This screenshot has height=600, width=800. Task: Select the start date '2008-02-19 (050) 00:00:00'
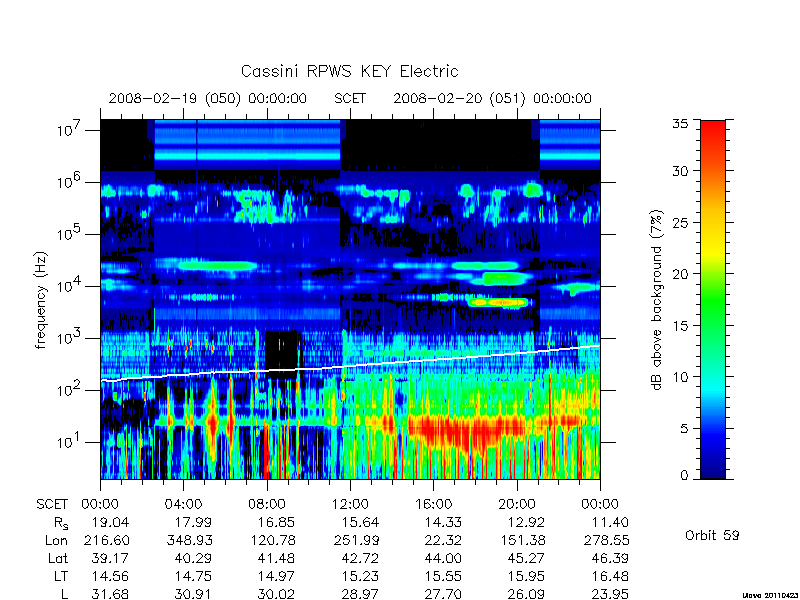(208, 98)
